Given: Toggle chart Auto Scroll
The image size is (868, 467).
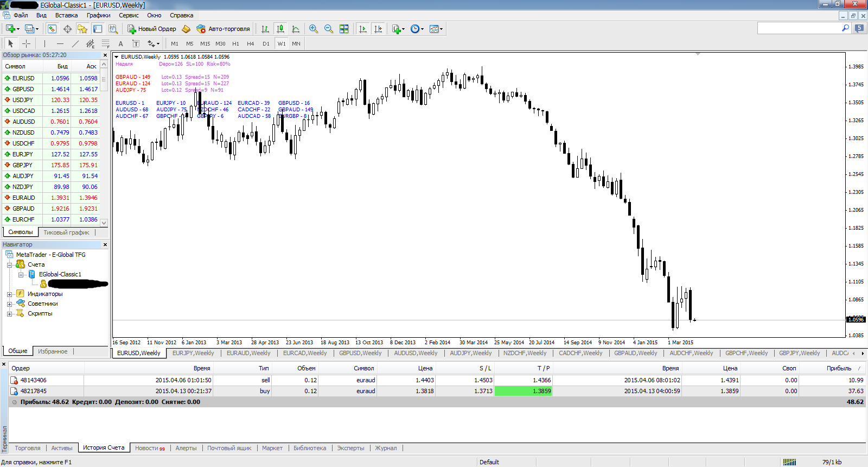Looking at the screenshot, I should point(363,29).
